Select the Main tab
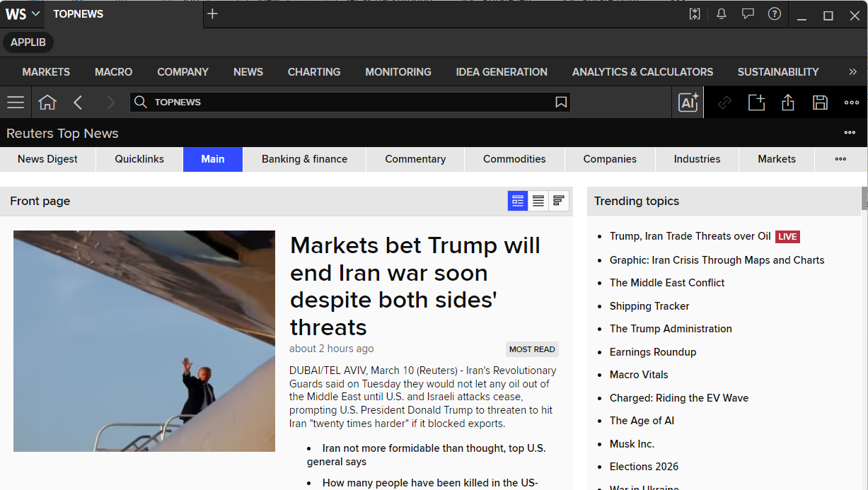Screen dimensions: 868x490 pos(213,159)
